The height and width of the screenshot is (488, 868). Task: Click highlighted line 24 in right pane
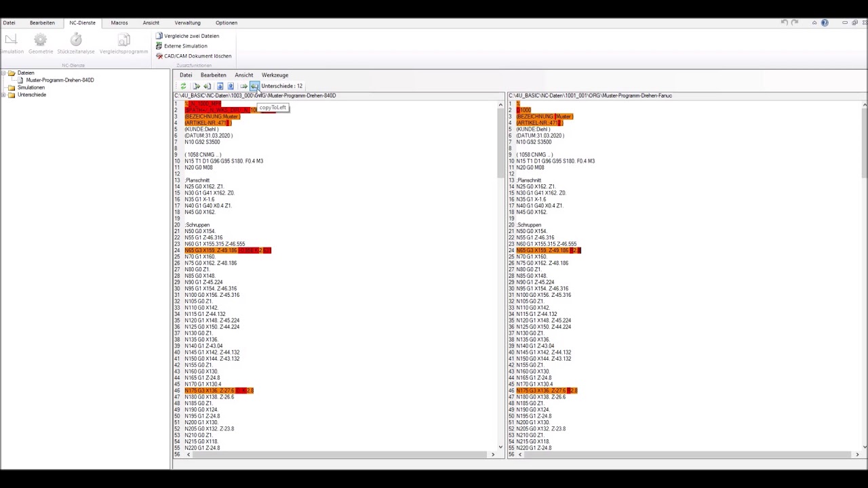(549, 251)
